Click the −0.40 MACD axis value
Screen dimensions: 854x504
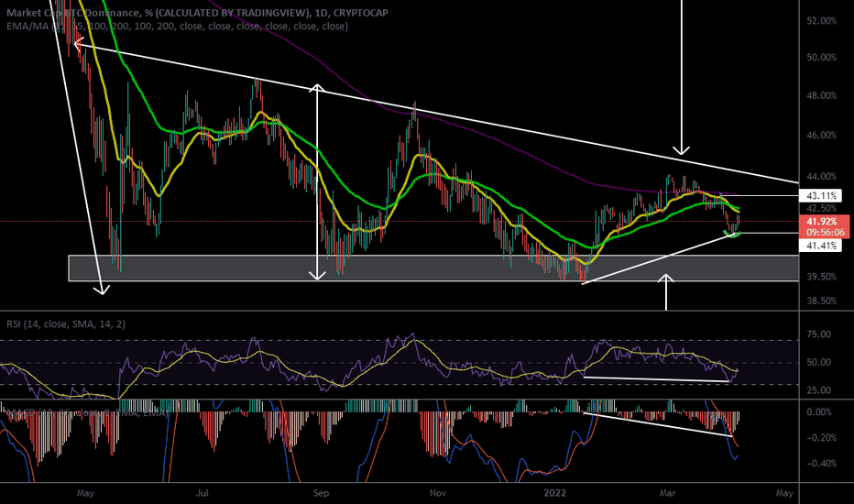pos(821,463)
